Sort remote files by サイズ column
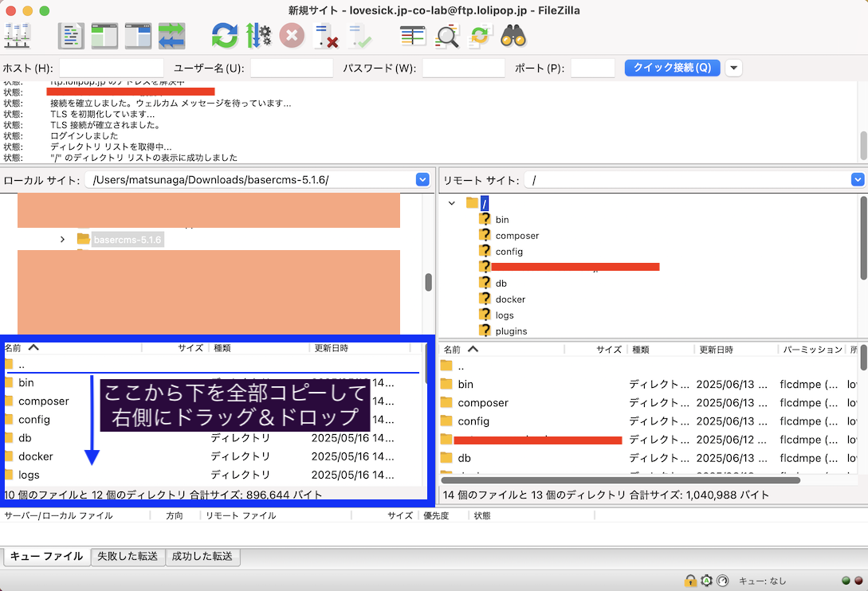This screenshot has height=591, width=868. pos(596,350)
